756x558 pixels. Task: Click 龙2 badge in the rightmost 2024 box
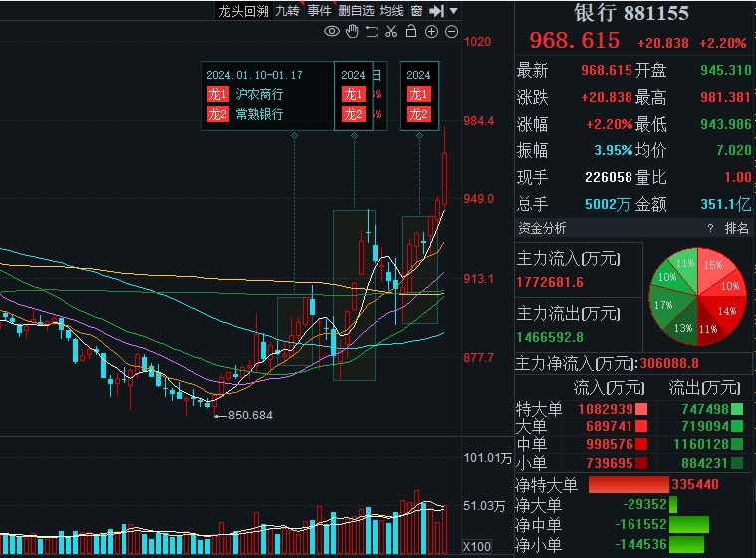pos(419,114)
